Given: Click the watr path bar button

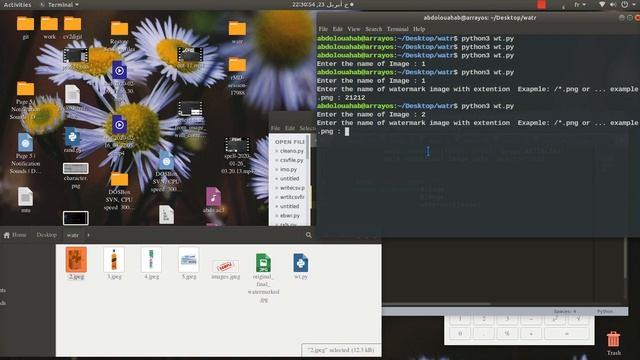Looking at the screenshot, I should (73, 235).
